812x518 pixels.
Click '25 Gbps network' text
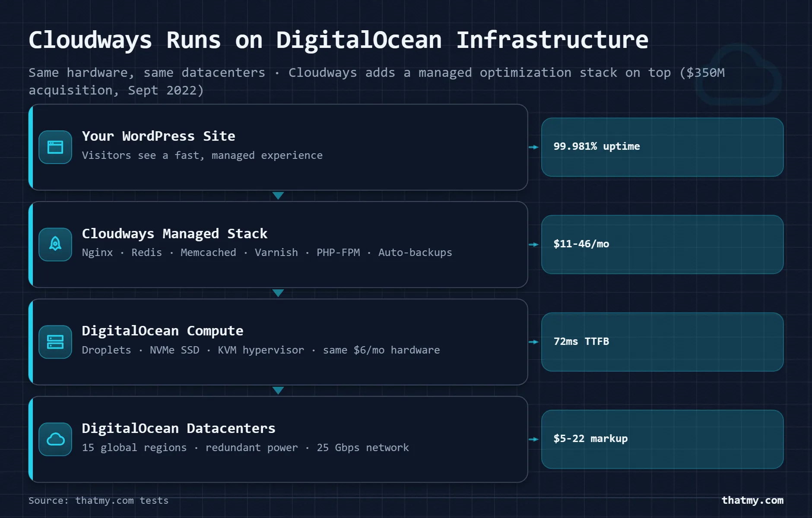tap(363, 448)
